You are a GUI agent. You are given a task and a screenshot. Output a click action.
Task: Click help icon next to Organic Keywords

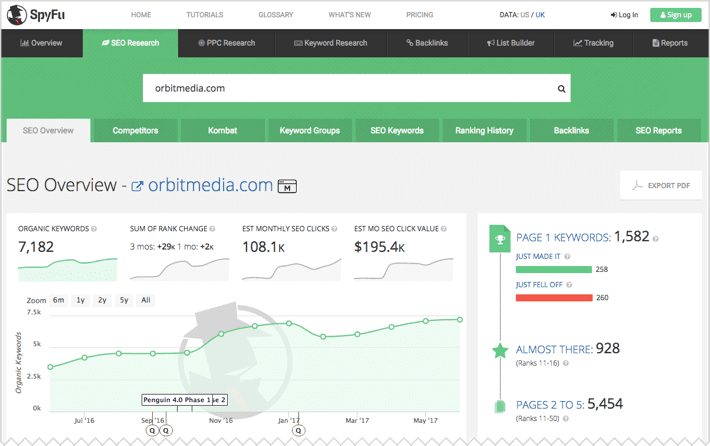[x=94, y=229]
